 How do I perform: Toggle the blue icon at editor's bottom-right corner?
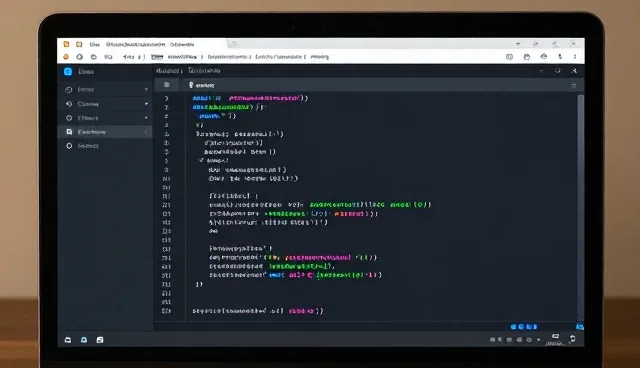pos(579,327)
